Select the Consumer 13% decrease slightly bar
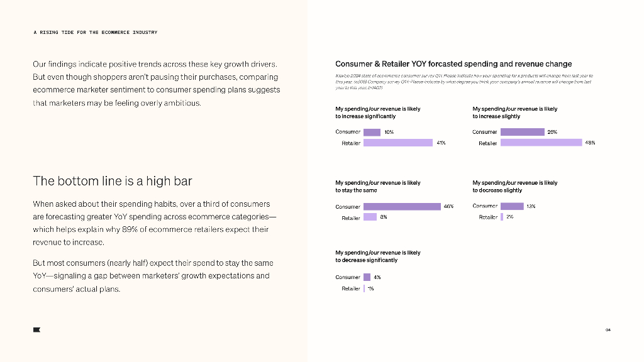The image size is (644, 362). (512, 206)
